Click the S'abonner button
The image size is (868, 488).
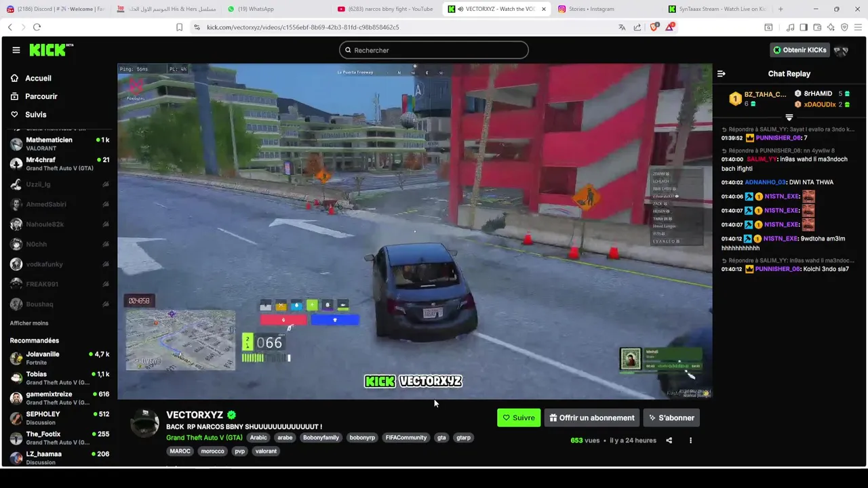(671, 418)
